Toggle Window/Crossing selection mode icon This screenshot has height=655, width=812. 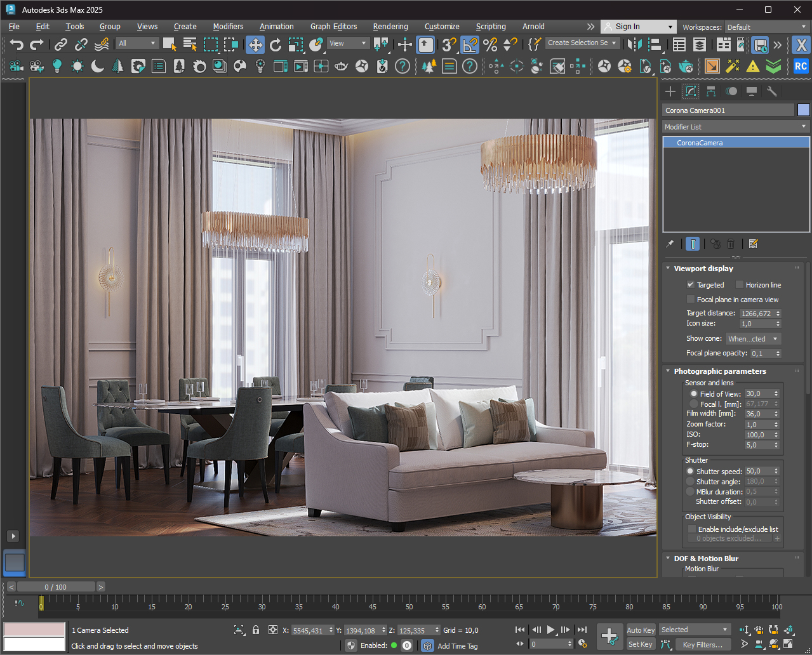click(x=231, y=44)
